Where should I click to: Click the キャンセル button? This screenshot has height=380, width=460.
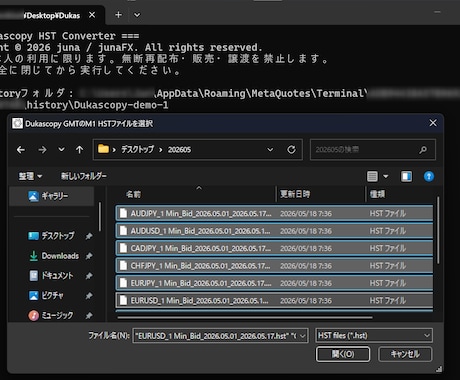point(405,354)
